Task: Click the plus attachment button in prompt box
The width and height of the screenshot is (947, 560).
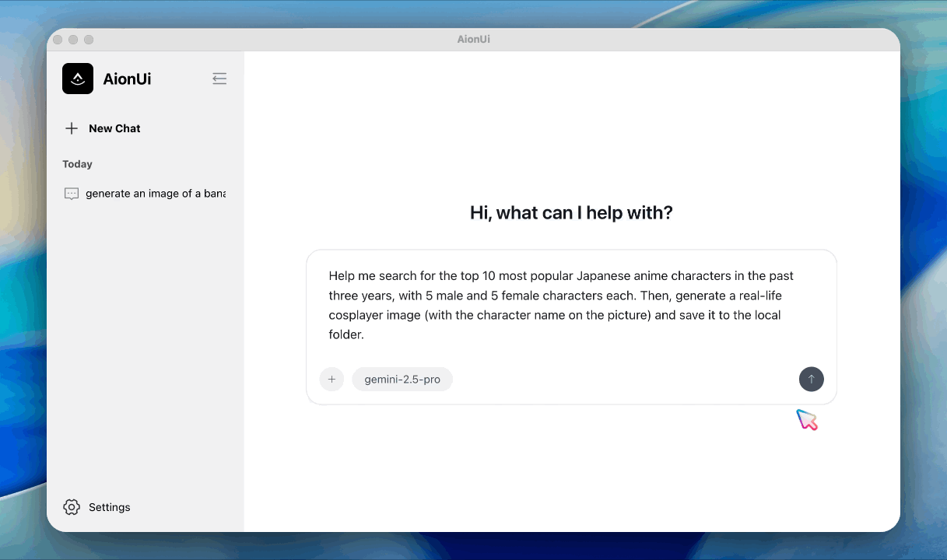Action: (331, 380)
